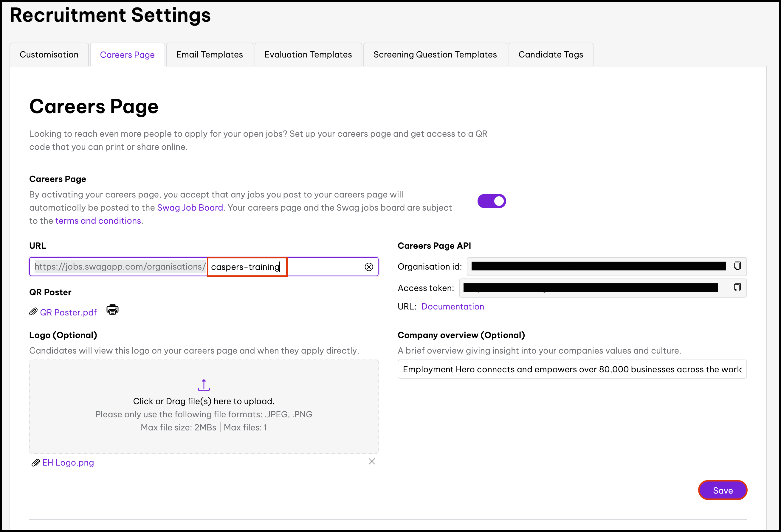Copy the Organisation id value
Viewport: 781px width, 532px height.
737,266
